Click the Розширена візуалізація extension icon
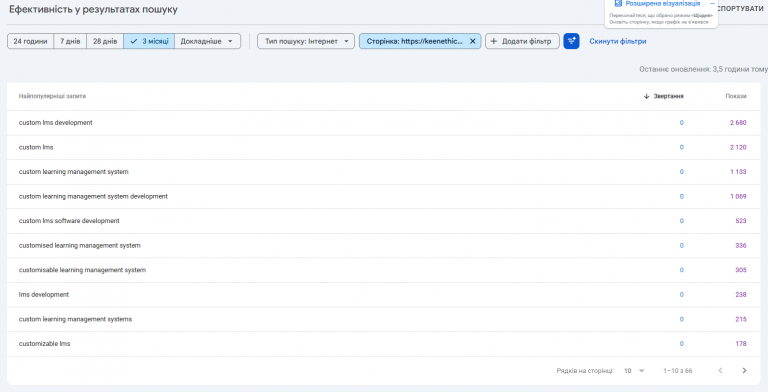This screenshot has width=768, height=392. pos(618,3)
